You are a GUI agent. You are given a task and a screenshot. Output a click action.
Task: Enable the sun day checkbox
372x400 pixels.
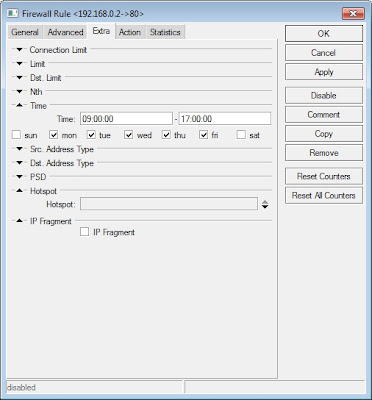pyautogui.click(x=16, y=135)
